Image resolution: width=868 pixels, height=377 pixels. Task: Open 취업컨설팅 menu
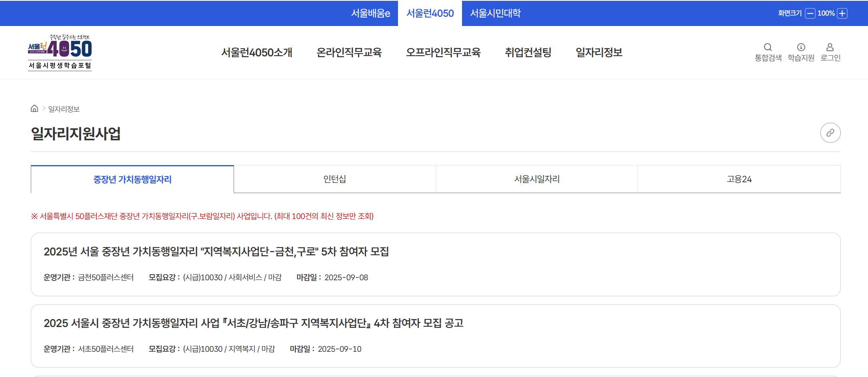(528, 52)
